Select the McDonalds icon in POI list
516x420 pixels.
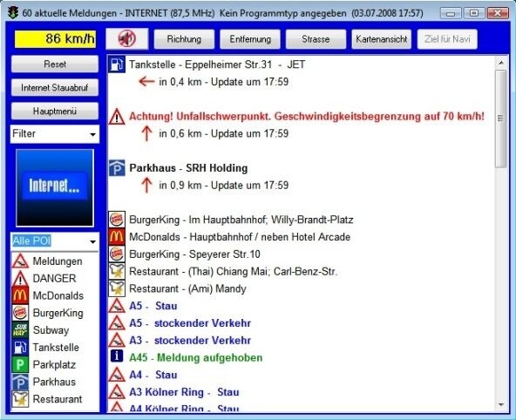[x=20, y=295]
